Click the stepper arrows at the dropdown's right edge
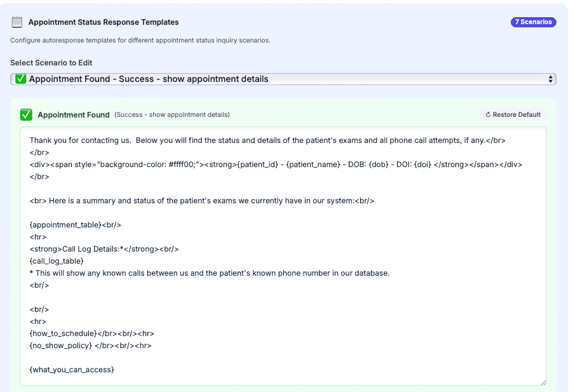The width and height of the screenshot is (573, 392). [x=549, y=79]
